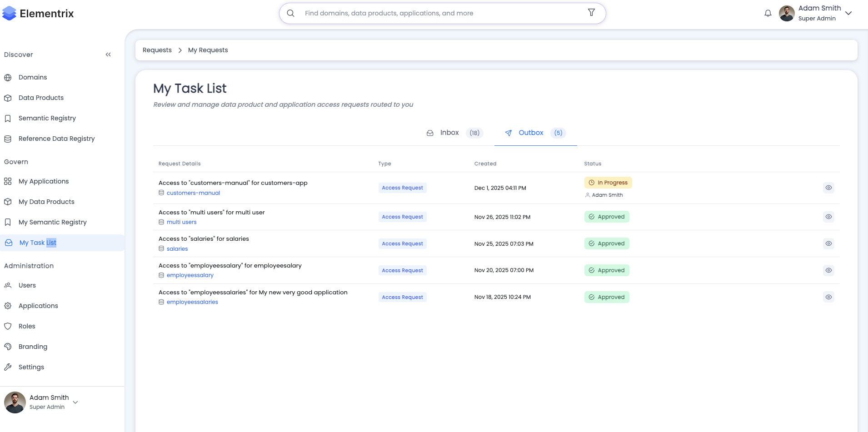Open Domains from the sidebar
This screenshot has width=868, height=432.
tap(33, 77)
